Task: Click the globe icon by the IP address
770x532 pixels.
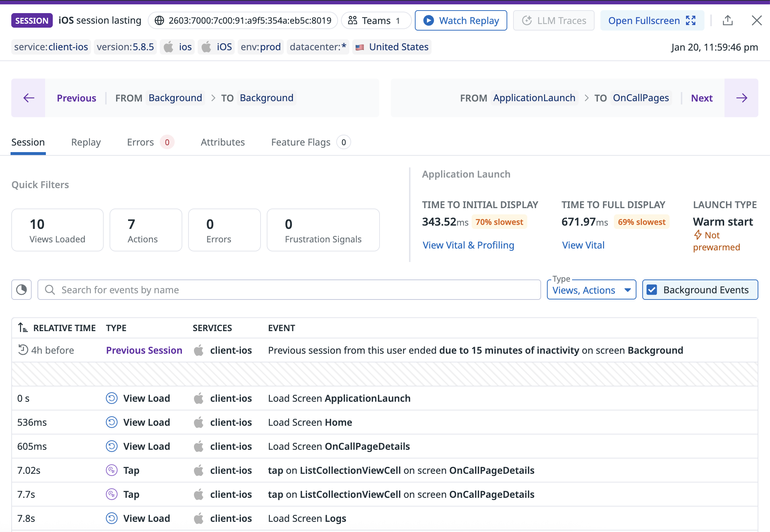Action: [159, 20]
